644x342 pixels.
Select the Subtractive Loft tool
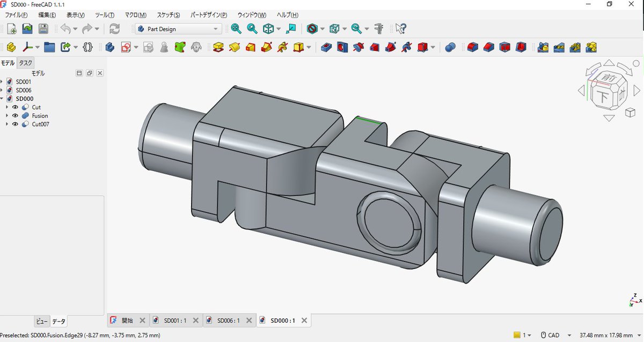[x=374, y=47]
